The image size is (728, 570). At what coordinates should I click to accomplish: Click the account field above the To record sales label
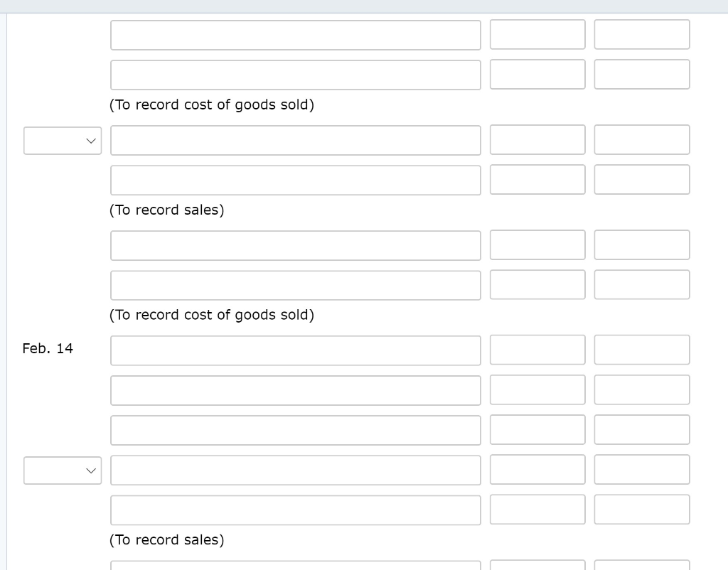tap(296, 180)
